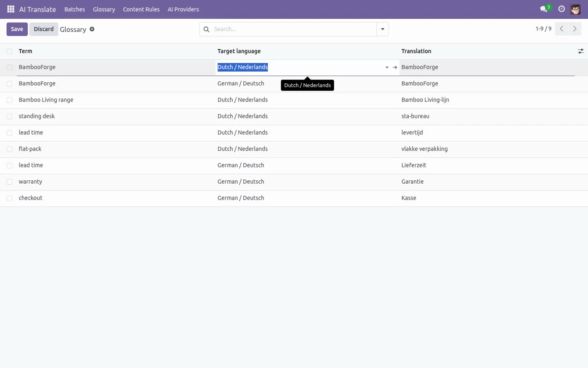Click the Lieferzeit translation cell
This screenshot has width=588, height=368.
[x=414, y=165]
